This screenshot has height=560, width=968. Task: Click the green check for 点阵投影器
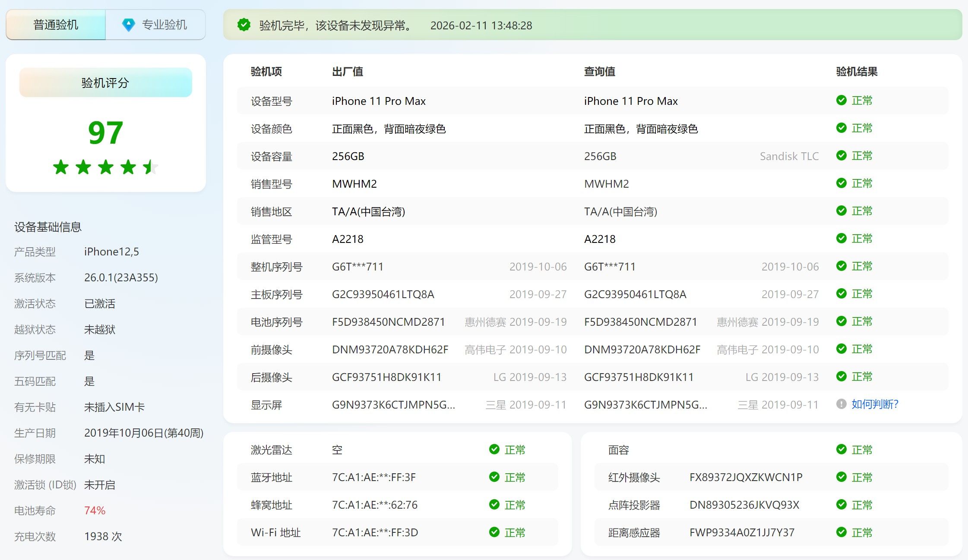point(841,505)
